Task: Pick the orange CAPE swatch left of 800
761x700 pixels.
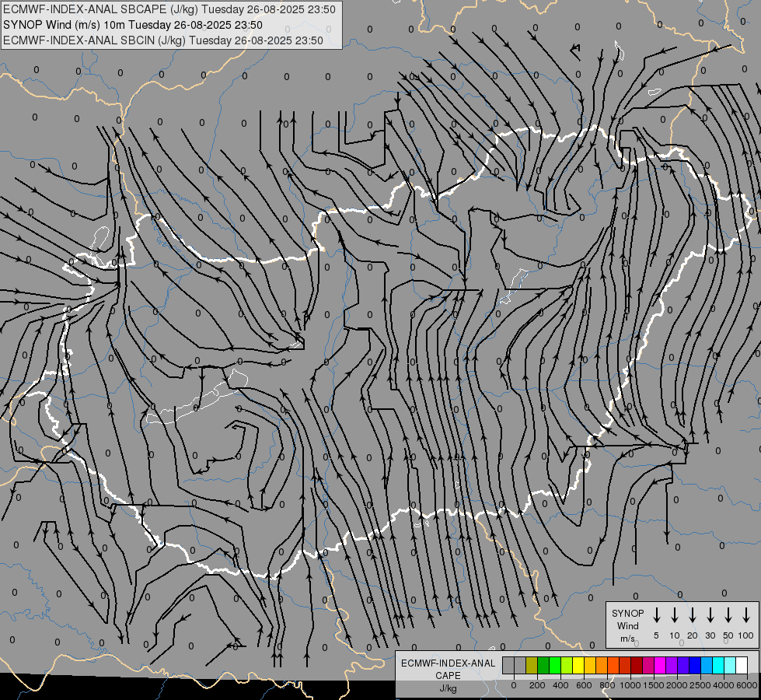Action: pos(602,666)
